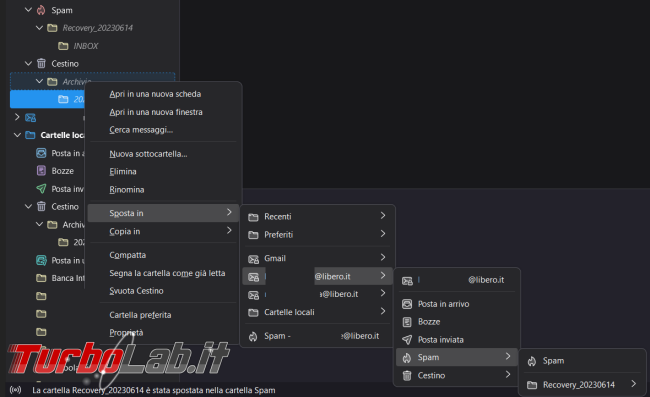
Task: Click the Posta in arrivo inbox icon in the account submenu
Action: coord(407,304)
